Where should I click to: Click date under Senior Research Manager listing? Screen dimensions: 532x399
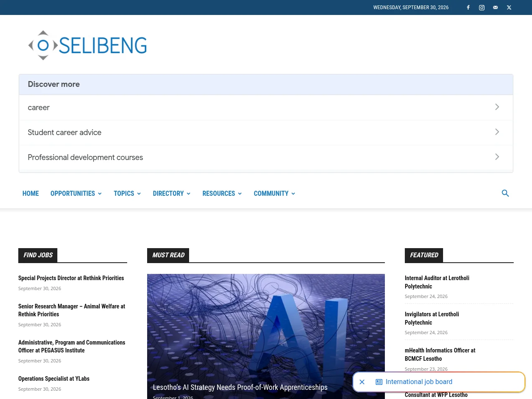pyautogui.click(x=39, y=325)
